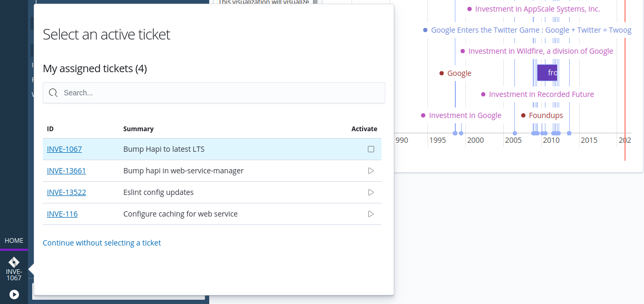Click the magnifier icon in search box

click(x=53, y=93)
